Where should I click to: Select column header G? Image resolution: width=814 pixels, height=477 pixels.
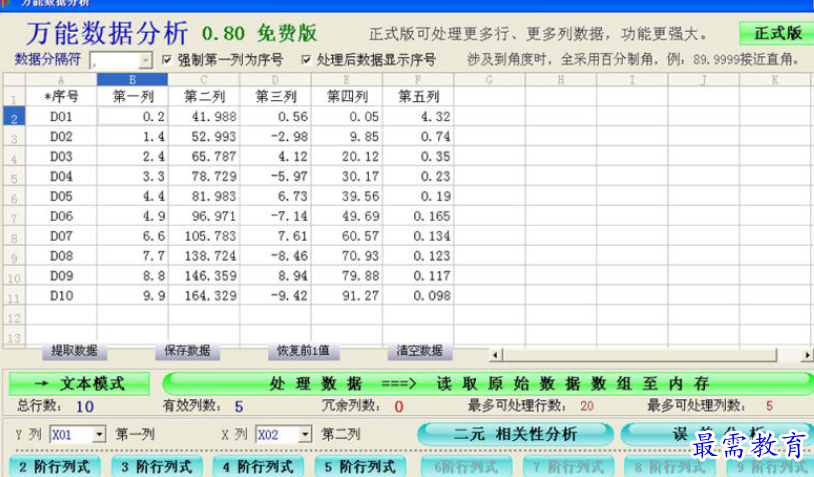tap(489, 80)
